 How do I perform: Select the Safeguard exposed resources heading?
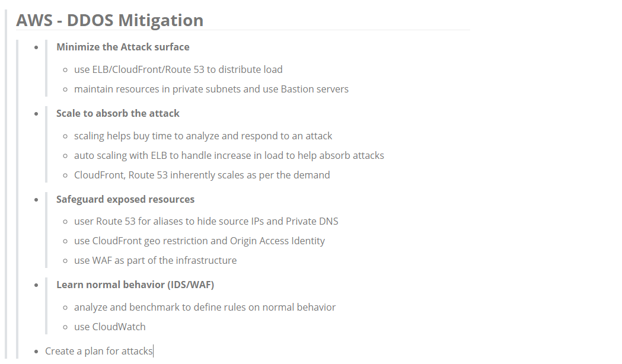[x=125, y=199]
